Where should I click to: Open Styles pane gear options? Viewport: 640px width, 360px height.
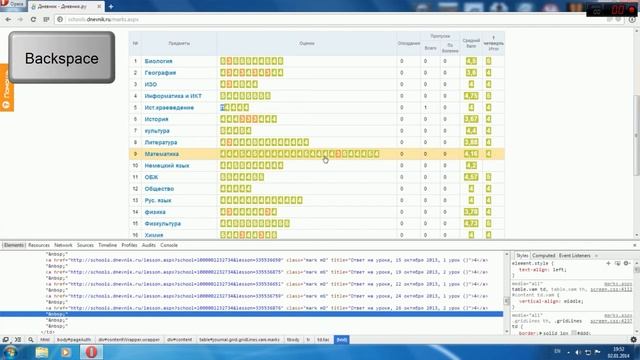626,263
